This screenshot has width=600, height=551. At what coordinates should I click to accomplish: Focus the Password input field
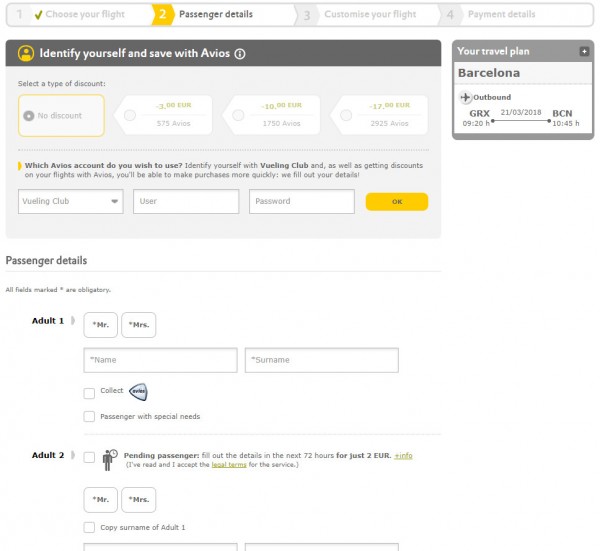[302, 201]
